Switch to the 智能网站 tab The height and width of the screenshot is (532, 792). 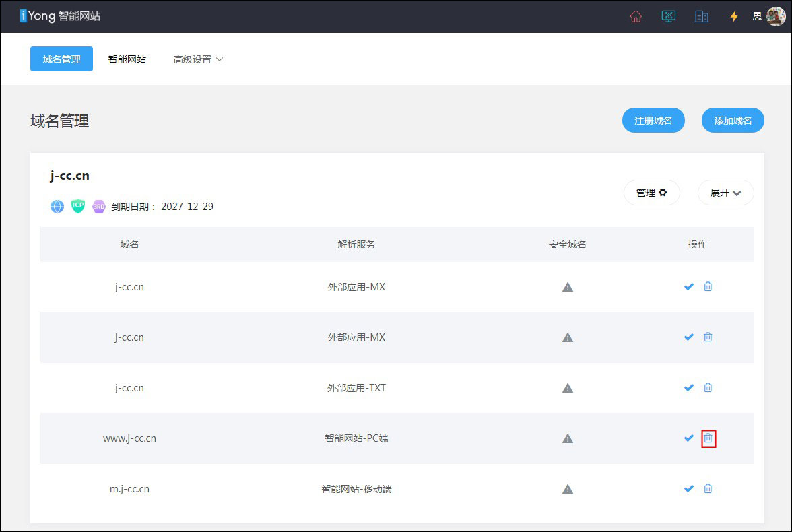click(127, 59)
